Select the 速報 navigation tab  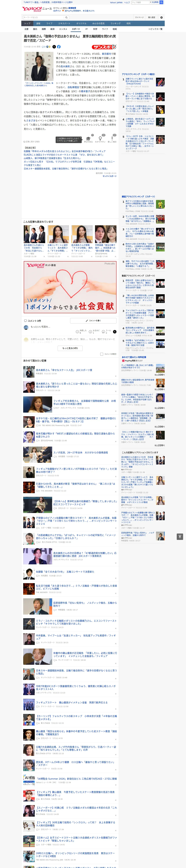[x=38, y=24]
